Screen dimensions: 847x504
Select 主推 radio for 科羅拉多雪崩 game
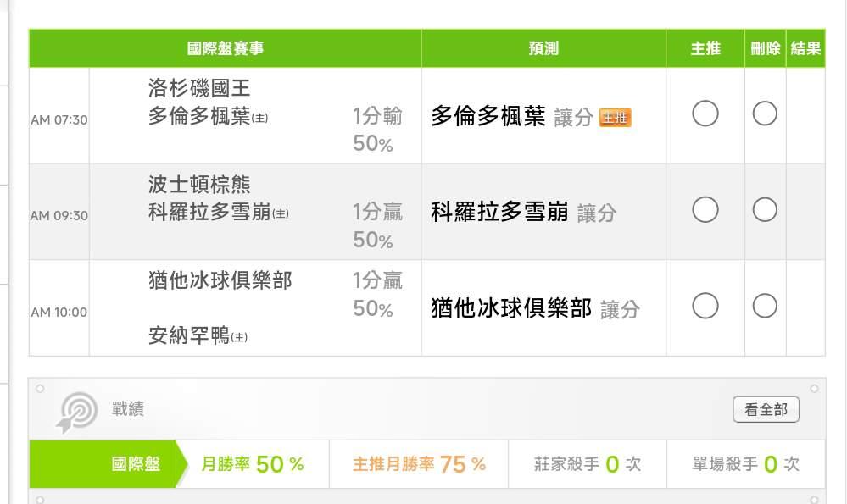[x=705, y=209]
